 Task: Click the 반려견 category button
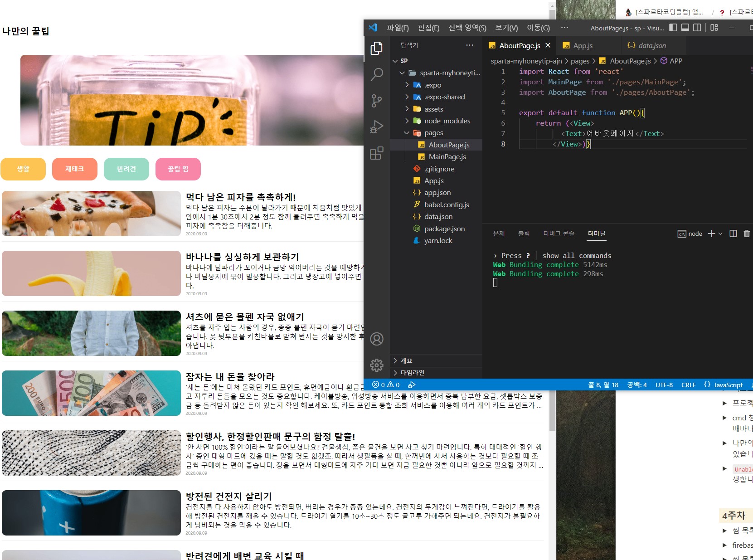point(126,169)
